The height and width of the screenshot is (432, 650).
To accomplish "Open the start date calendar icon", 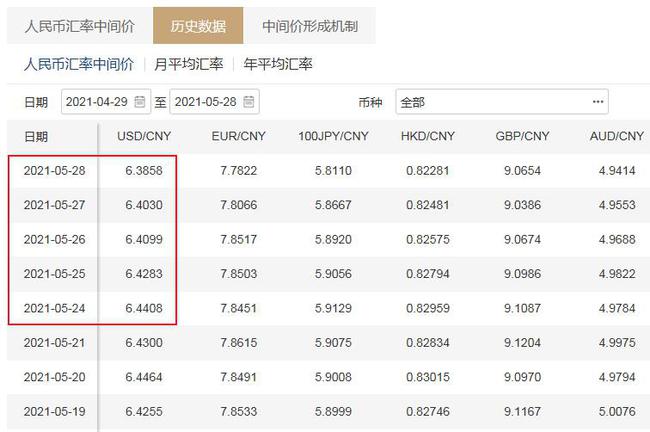I will coord(140,102).
